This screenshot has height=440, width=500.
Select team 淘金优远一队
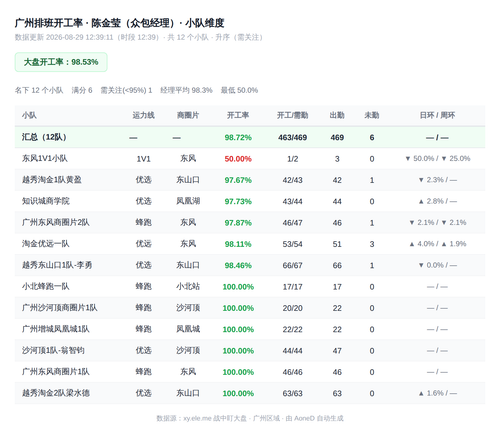coord(46,244)
